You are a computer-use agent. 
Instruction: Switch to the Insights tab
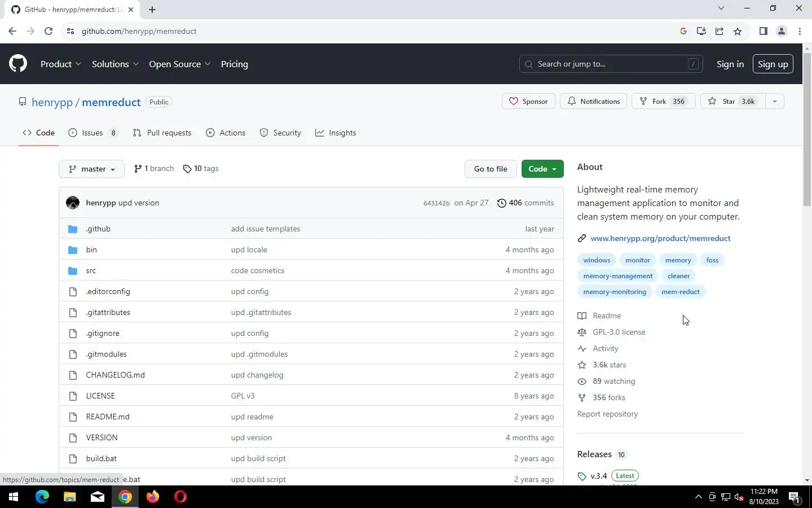click(x=336, y=133)
